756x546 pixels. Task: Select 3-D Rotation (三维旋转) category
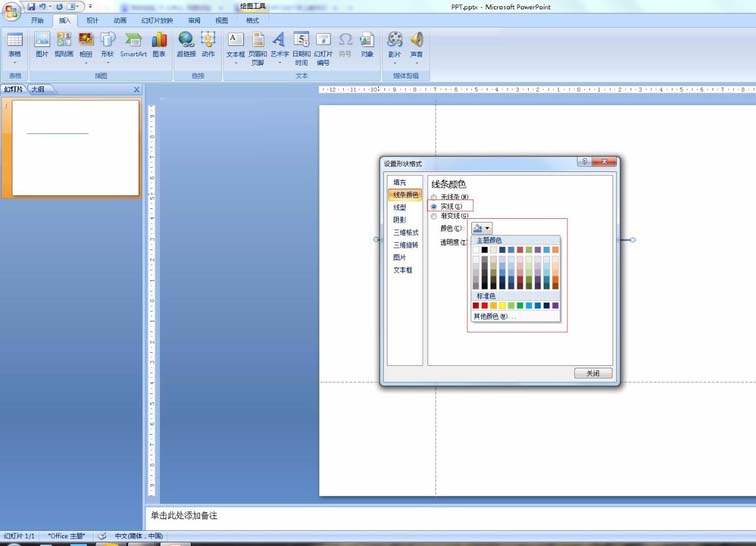click(x=406, y=245)
